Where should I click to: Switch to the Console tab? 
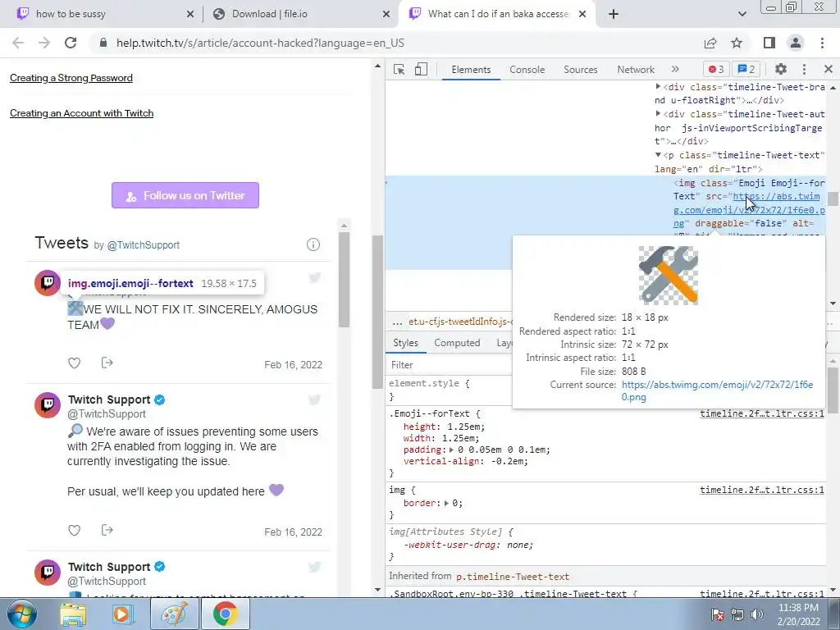pyautogui.click(x=527, y=70)
